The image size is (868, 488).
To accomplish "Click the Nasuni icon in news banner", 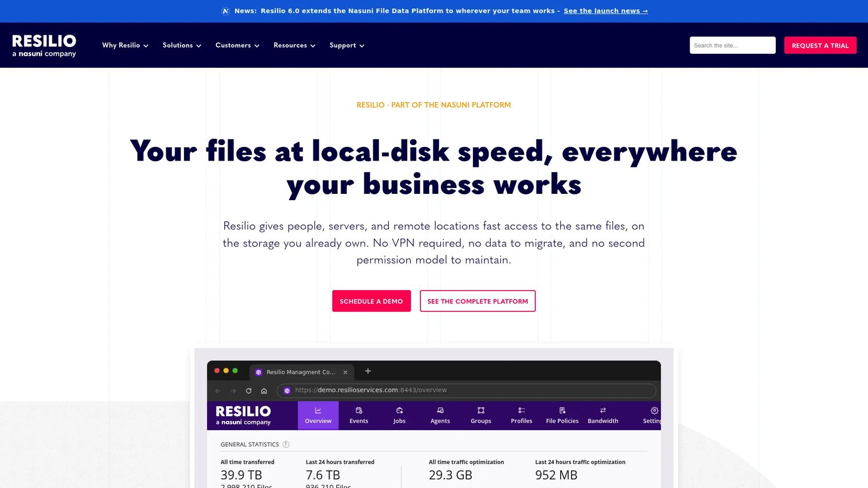I will 226,11.
